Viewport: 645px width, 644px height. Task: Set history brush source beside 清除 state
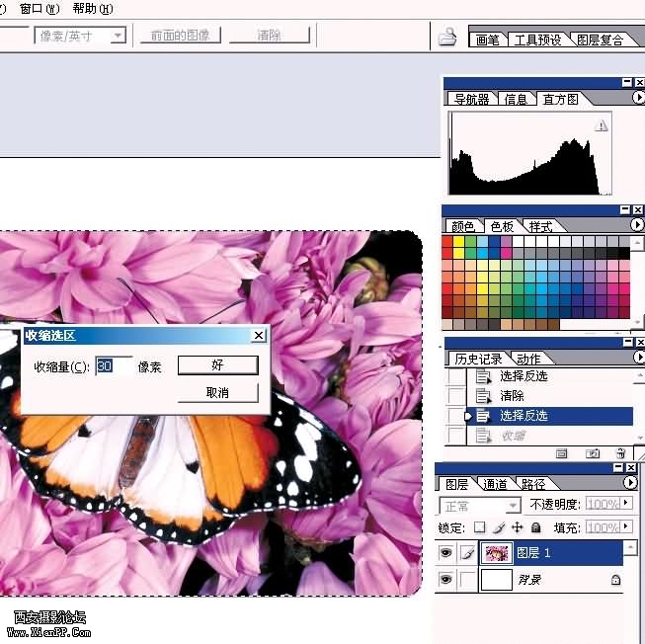coord(455,395)
